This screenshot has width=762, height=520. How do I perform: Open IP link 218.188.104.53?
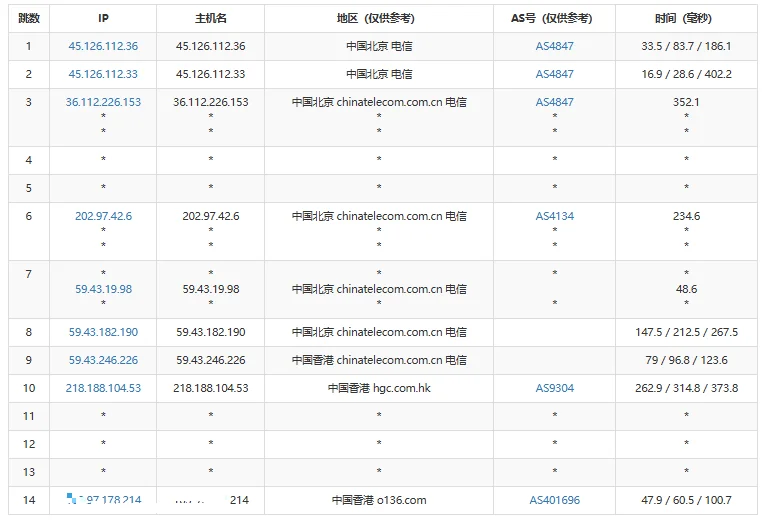pyautogui.click(x=103, y=388)
